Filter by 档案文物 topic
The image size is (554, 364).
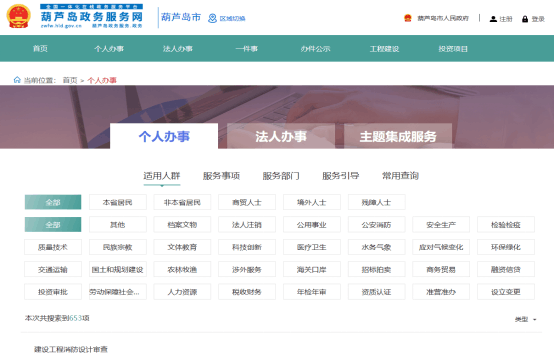pos(182,224)
